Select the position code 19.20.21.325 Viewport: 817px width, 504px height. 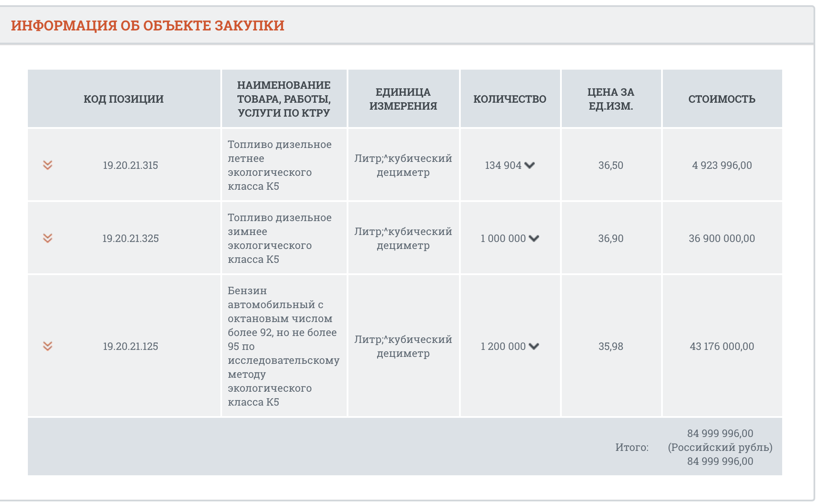(130, 239)
